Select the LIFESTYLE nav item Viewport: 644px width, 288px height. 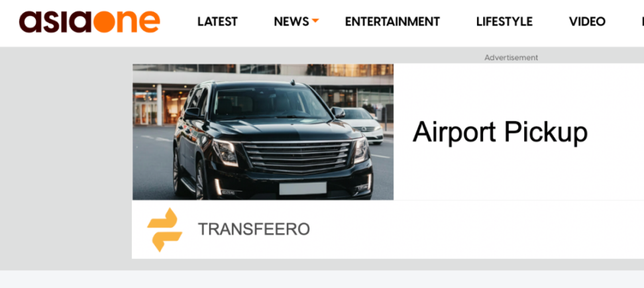(504, 21)
